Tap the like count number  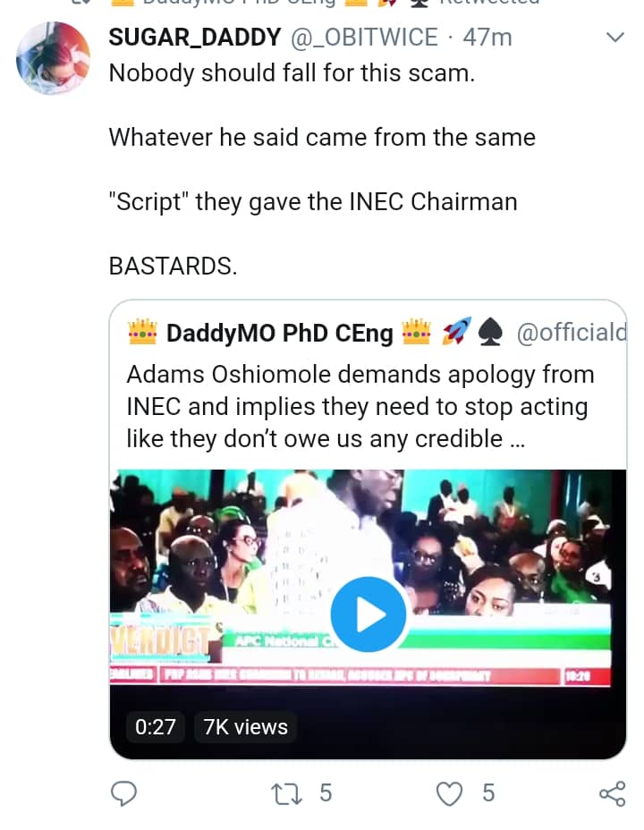[488, 792]
